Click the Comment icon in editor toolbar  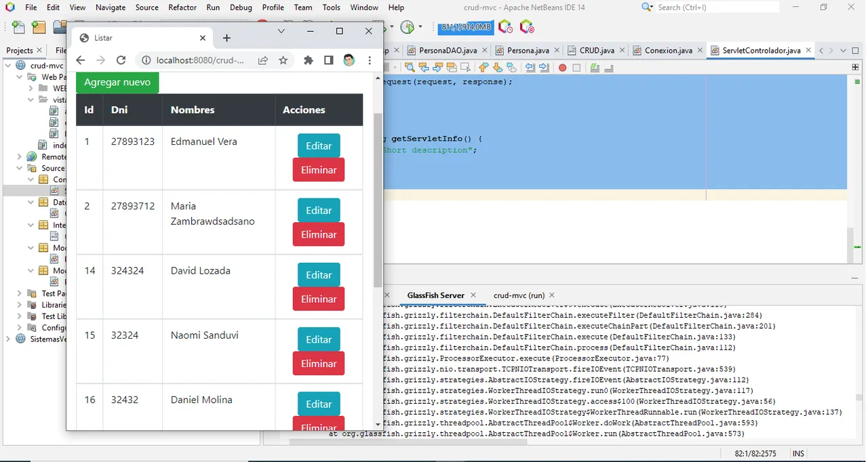coord(595,68)
